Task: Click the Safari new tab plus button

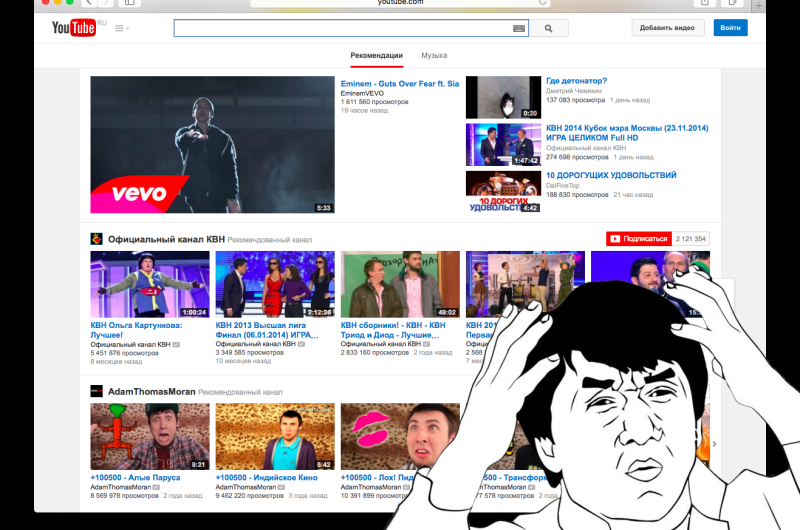Action: pyautogui.click(x=758, y=5)
